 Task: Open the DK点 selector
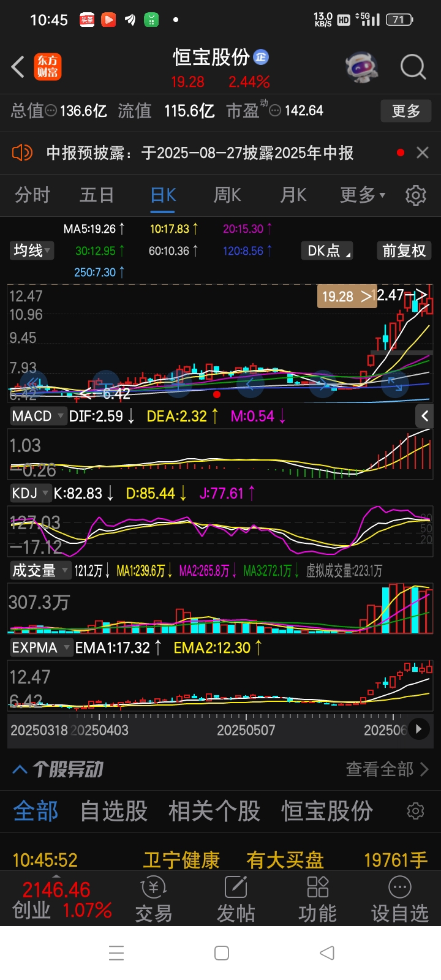pyautogui.click(x=327, y=251)
